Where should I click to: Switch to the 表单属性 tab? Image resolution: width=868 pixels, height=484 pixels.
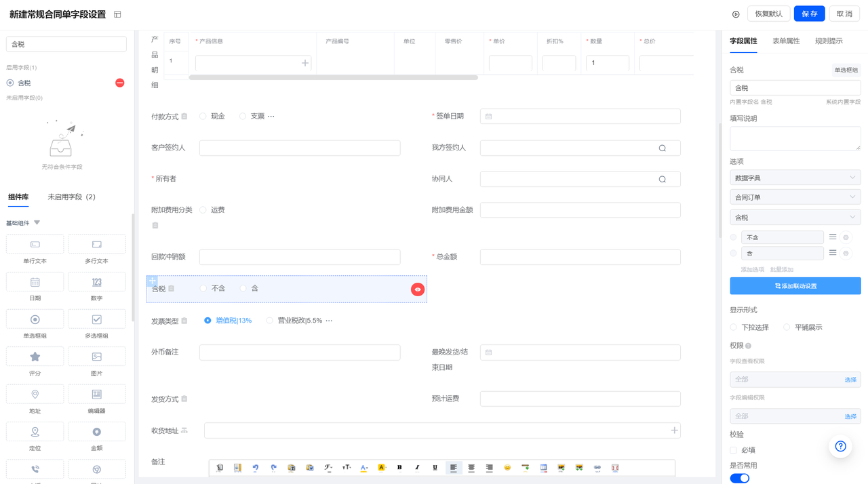pos(786,41)
